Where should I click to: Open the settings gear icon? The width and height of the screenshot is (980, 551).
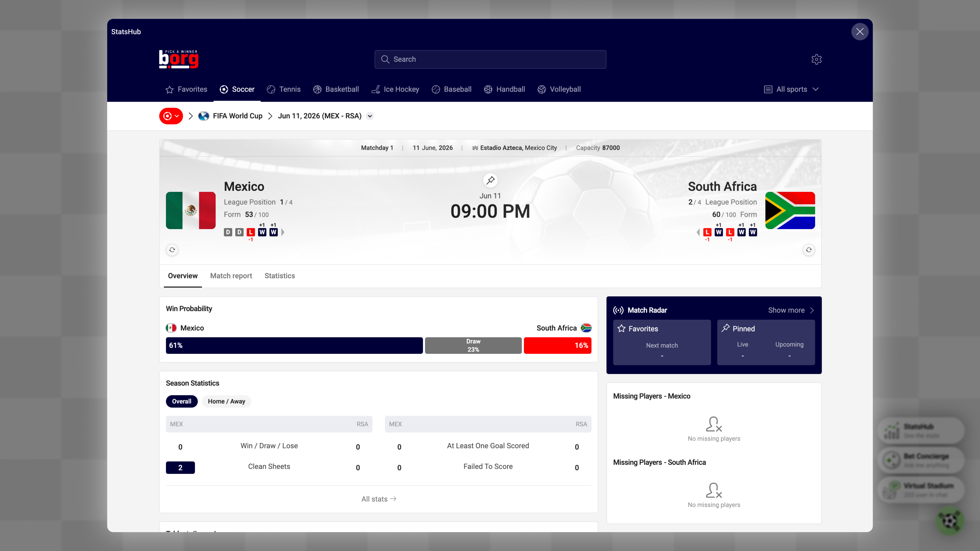pyautogui.click(x=816, y=59)
